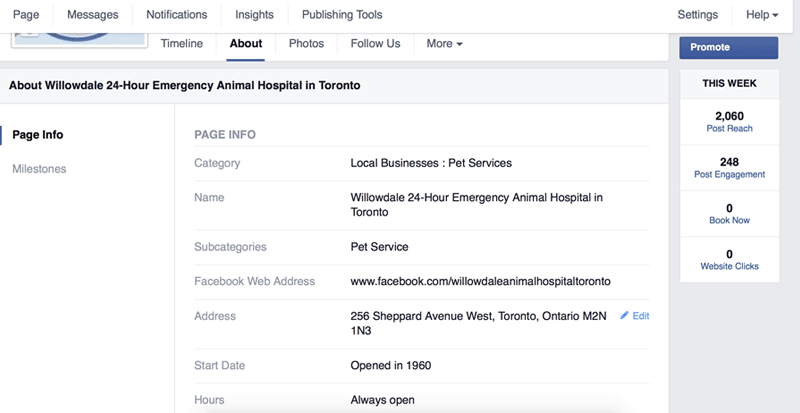Image resolution: width=800 pixels, height=413 pixels.
Task: Click the blue Promote button
Action: point(729,47)
